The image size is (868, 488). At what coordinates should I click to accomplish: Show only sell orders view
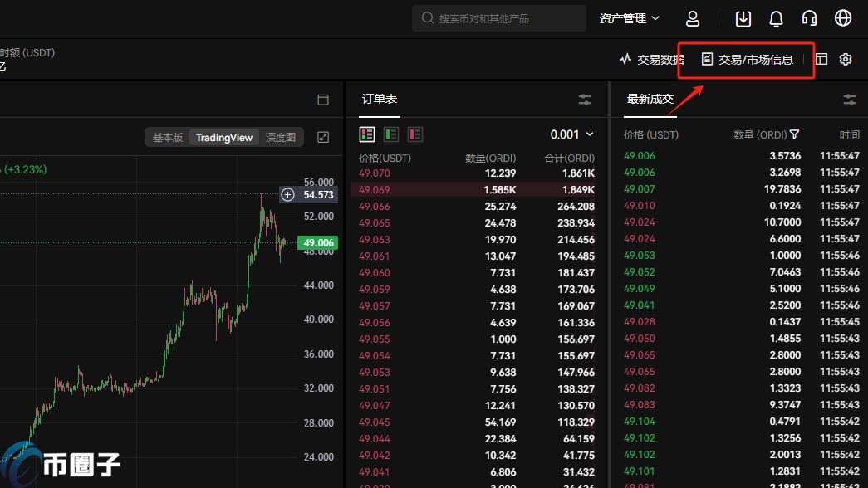415,134
